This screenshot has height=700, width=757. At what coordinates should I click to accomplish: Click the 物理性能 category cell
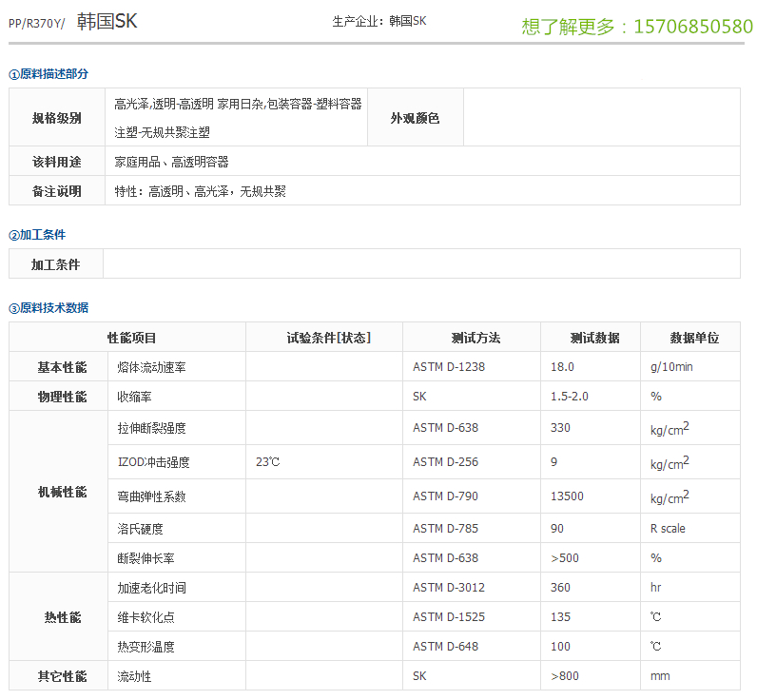[x=58, y=396]
